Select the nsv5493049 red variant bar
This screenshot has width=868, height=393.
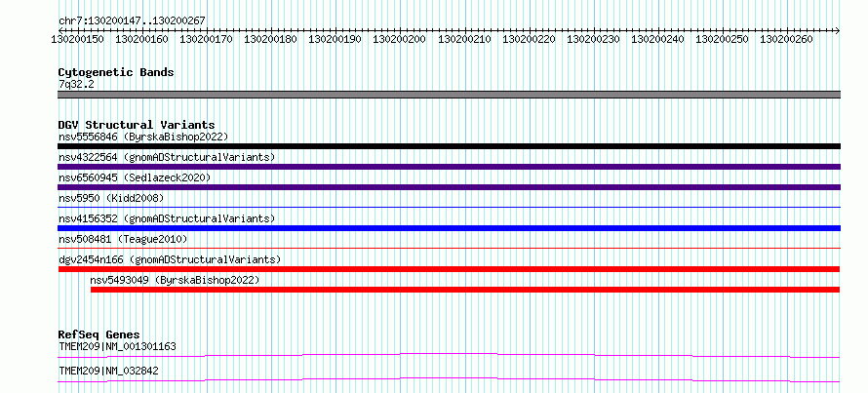click(x=465, y=290)
